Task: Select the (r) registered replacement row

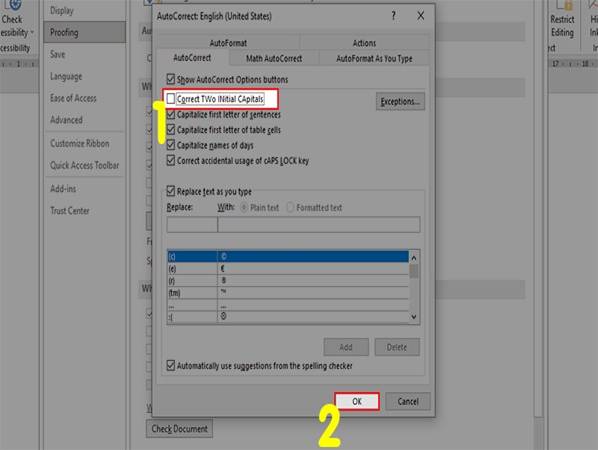Action: click(288, 281)
